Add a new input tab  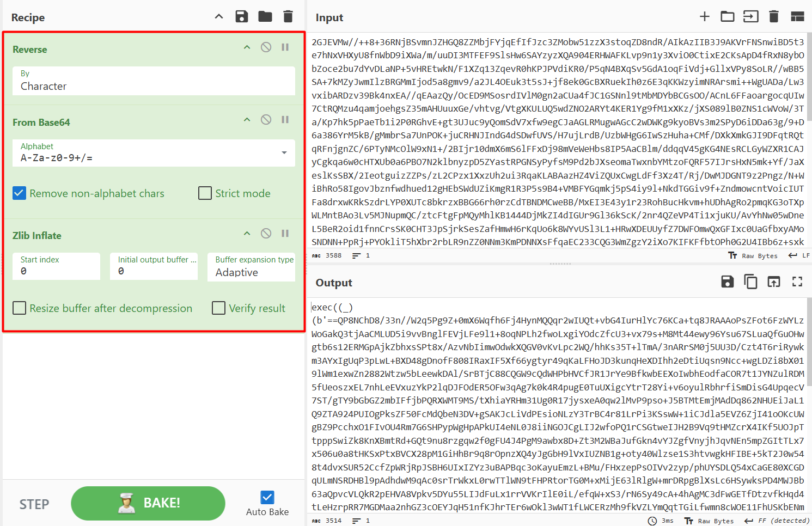[705, 16]
